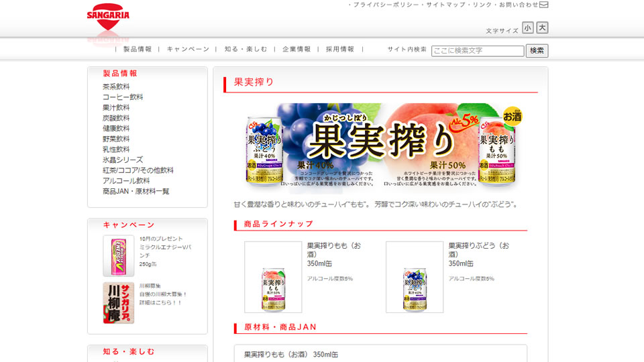644x362 pixels.
Task: Select コーヒー飲料 in the sidebar
Action: point(122,97)
